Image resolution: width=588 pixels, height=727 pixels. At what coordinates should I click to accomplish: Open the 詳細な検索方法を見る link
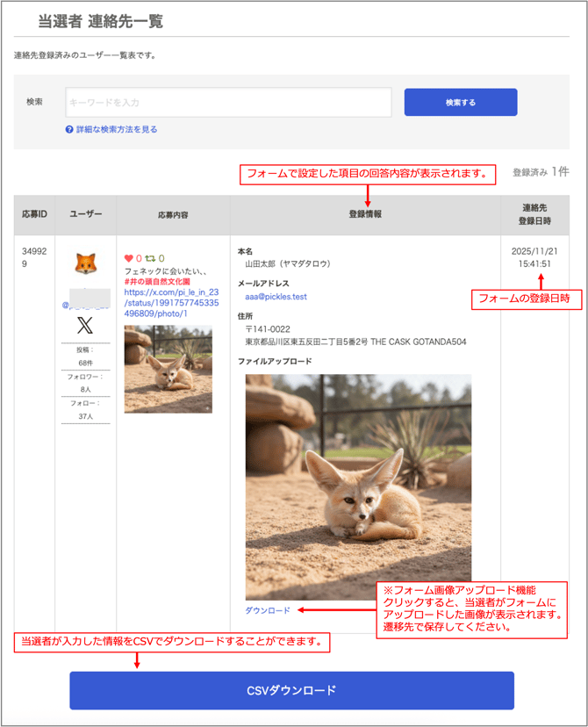[117, 130]
